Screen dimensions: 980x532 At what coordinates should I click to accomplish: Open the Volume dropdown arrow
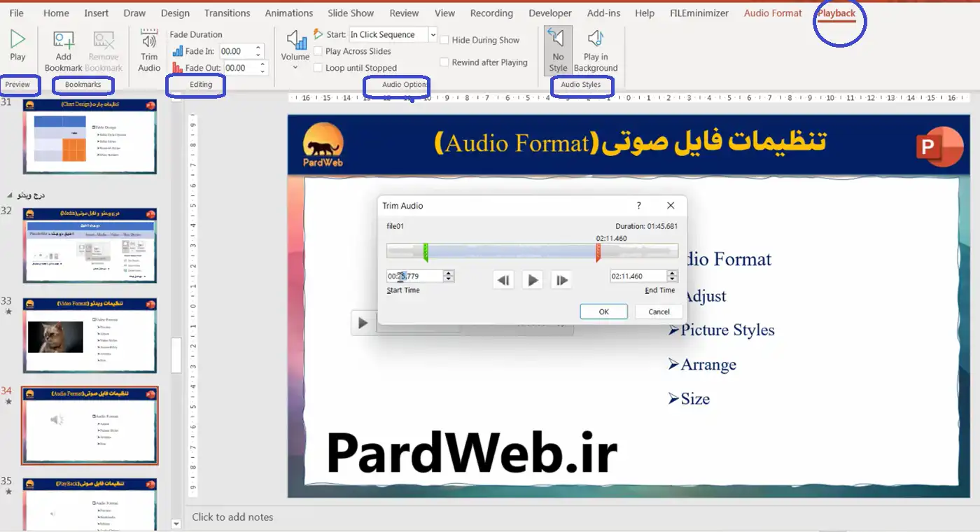pyautogui.click(x=295, y=67)
